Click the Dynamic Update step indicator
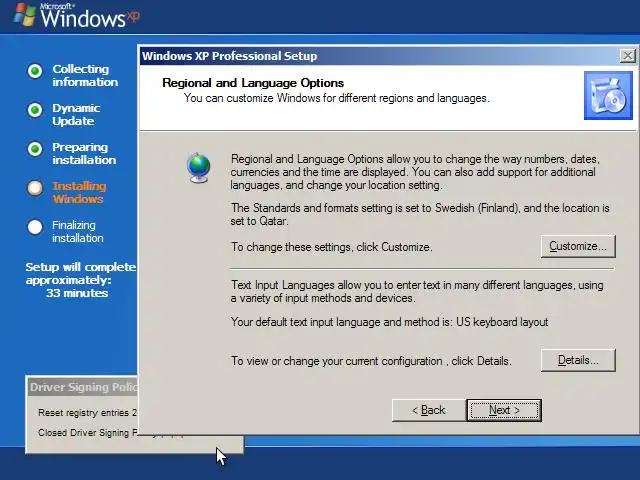The image size is (640, 480). [x=35, y=110]
